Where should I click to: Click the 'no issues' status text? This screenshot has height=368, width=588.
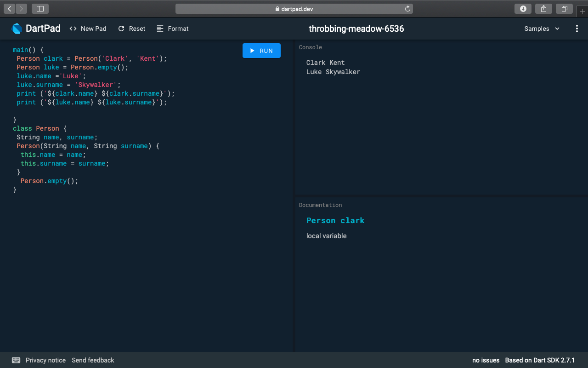click(486, 360)
